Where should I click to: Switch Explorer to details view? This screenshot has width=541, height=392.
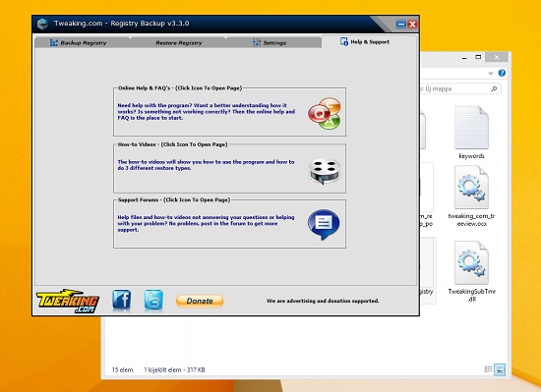tap(488, 369)
